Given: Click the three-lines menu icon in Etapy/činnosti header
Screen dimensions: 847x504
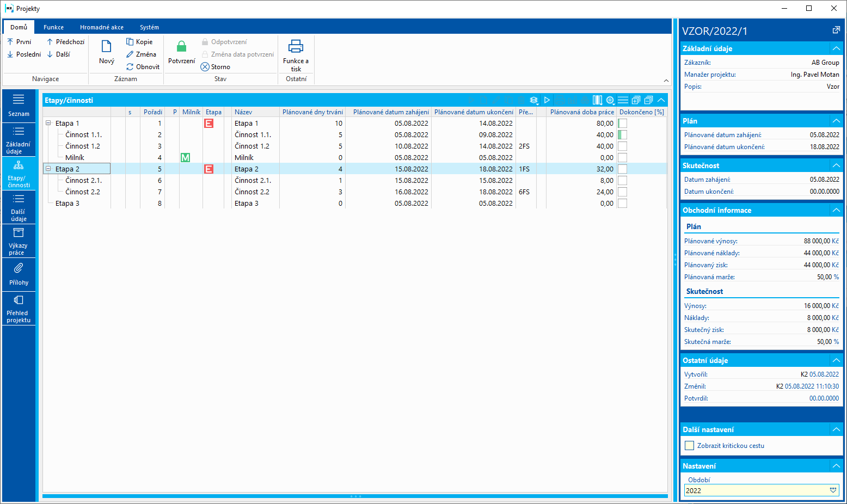Looking at the screenshot, I should [x=623, y=100].
